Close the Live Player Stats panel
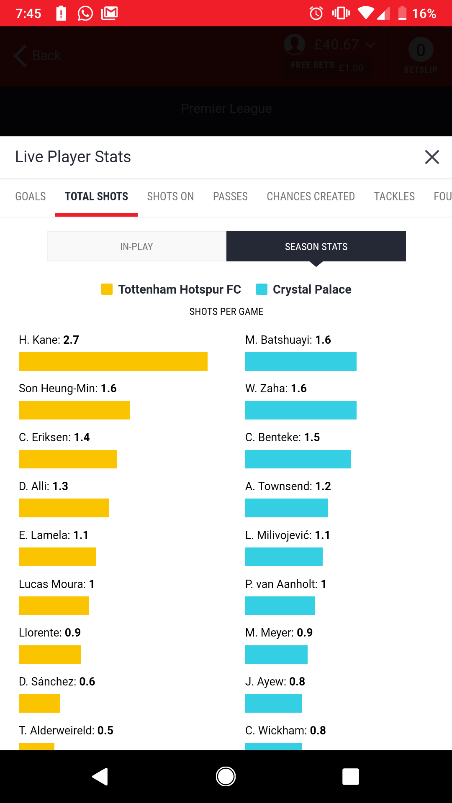 pyautogui.click(x=432, y=157)
